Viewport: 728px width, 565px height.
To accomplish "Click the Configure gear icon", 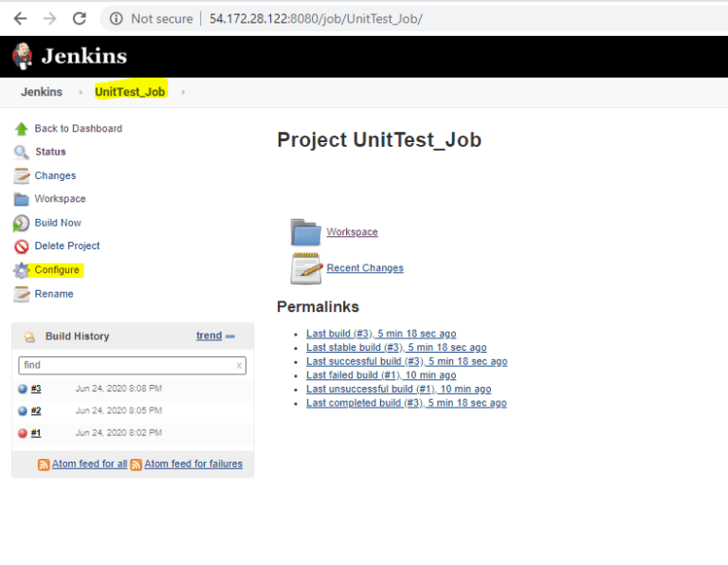I will point(22,270).
